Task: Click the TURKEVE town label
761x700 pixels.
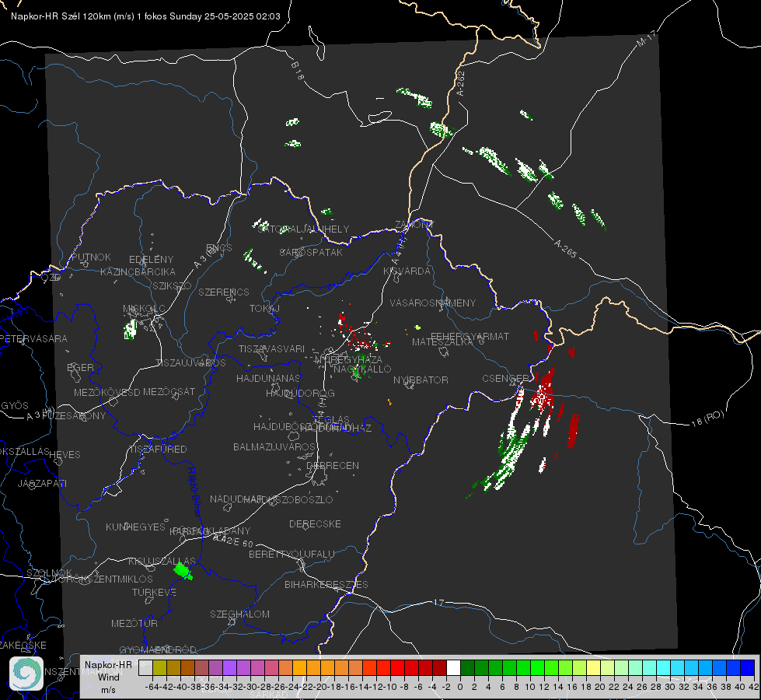Action: 155,592
